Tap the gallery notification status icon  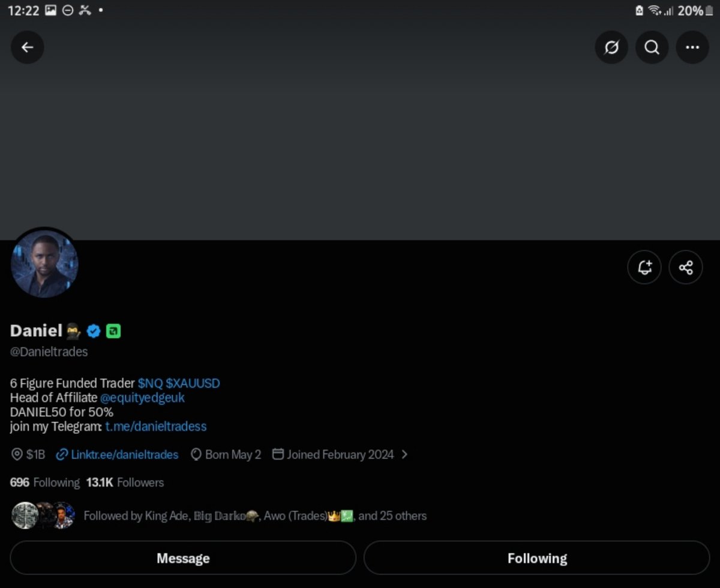(51, 10)
